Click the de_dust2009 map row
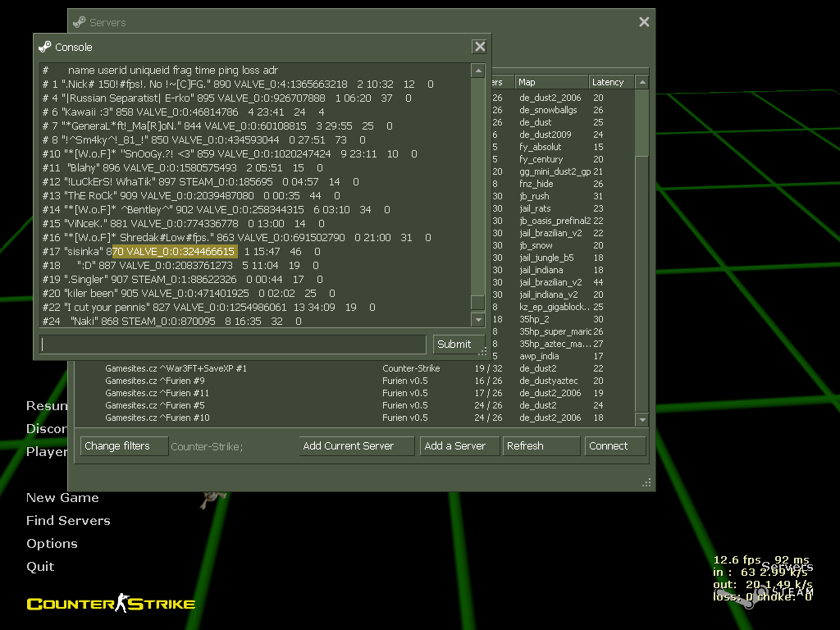The width and height of the screenshot is (840, 630). 563,135
